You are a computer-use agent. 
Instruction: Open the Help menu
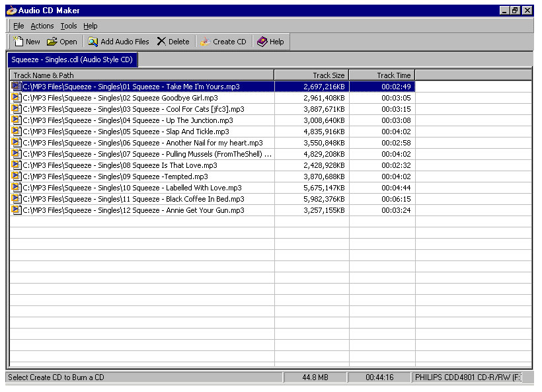[91, 26]
